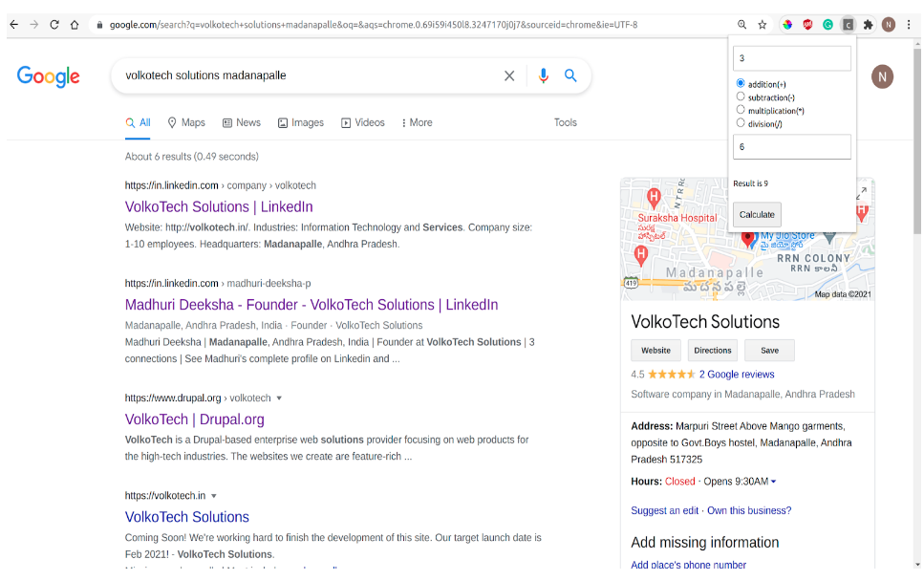Open the volkotech.in result dropdown arrow
The height and width of the screenshot is (581, 924).
coord(214,495)
